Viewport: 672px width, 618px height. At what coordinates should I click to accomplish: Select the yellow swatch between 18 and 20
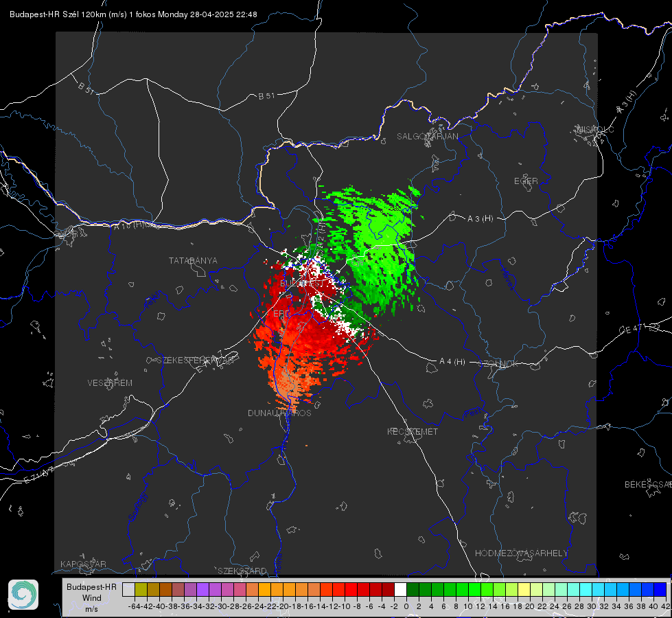pyautogui.click(x=524, y=589)
